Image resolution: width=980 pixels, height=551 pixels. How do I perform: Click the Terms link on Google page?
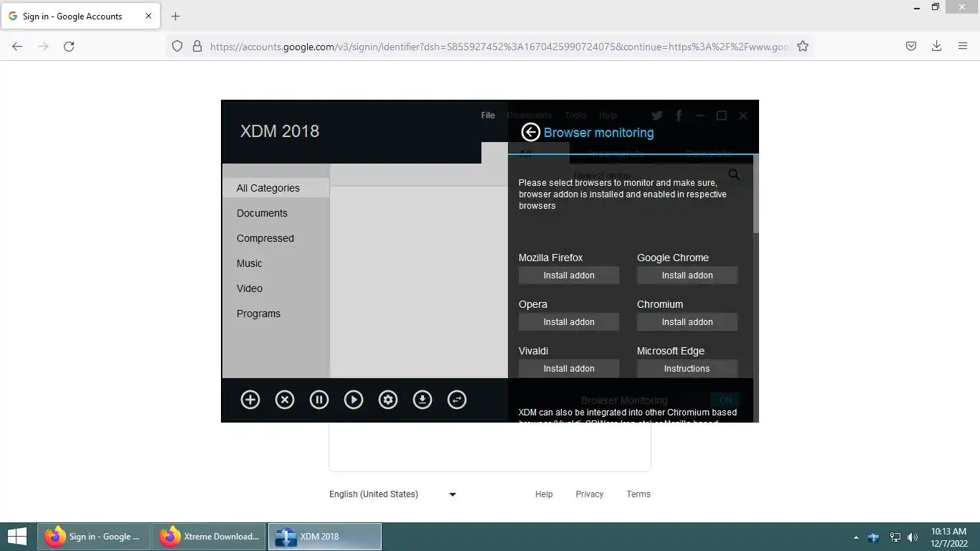[639, 494]
